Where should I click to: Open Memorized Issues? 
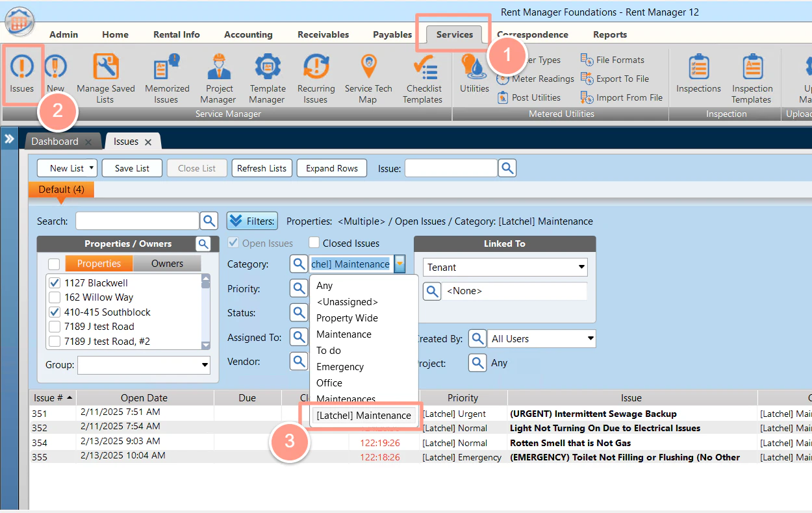click(x=167, y=78)
